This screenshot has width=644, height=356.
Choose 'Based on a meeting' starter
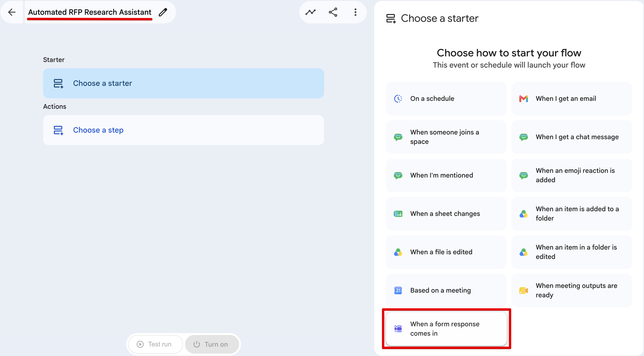pos(446,290)
